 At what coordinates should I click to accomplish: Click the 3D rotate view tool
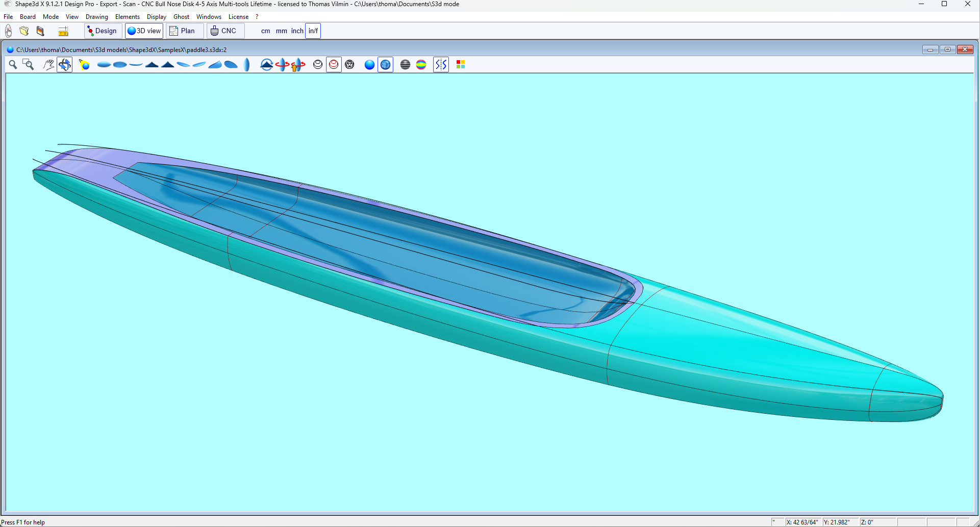[x=64, y=64]
